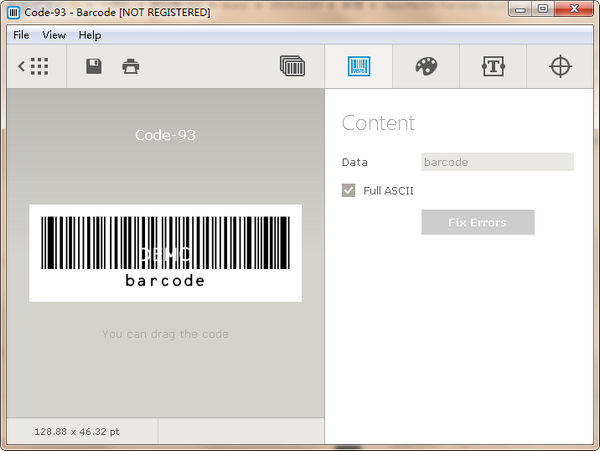
Task: Click the 128.88 x 46.32 pt size readout
Action: 77,431
